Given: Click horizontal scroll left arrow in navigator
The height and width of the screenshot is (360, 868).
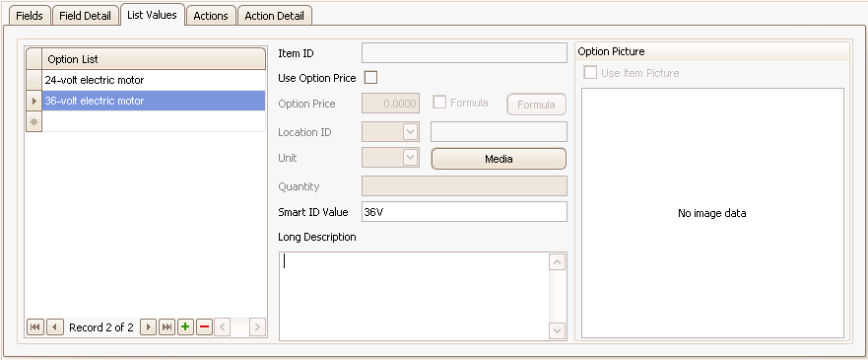Looking at the screenshot, I should [222, 327].
